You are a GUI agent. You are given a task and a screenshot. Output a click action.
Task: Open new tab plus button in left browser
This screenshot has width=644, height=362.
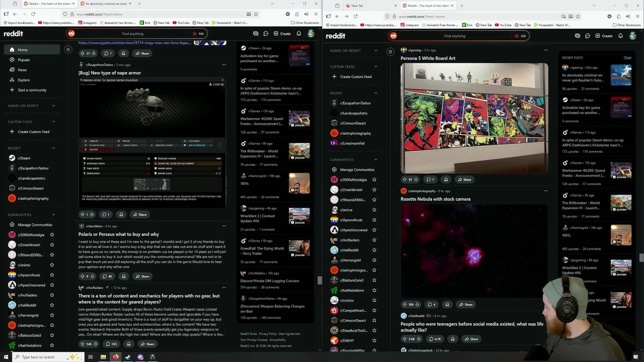139,4
